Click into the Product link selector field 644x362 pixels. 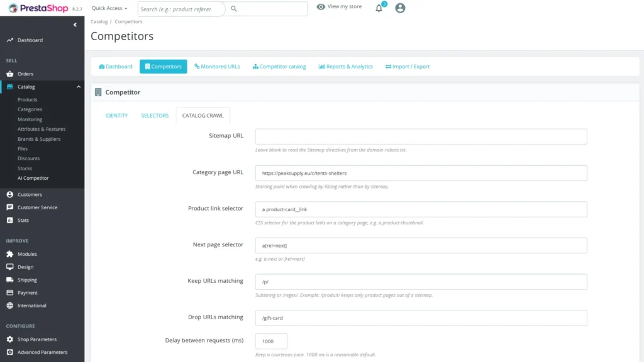pyautogui.click(x=421, y=209)
